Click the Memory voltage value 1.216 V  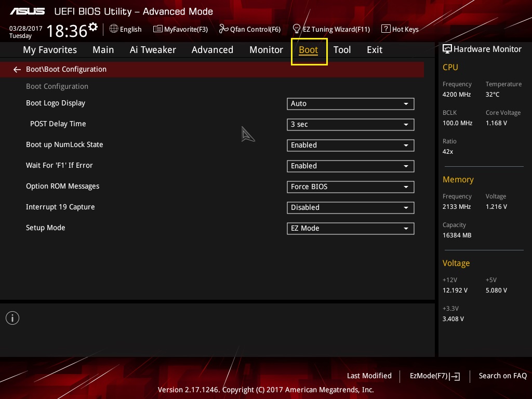[x=496, y=207]
